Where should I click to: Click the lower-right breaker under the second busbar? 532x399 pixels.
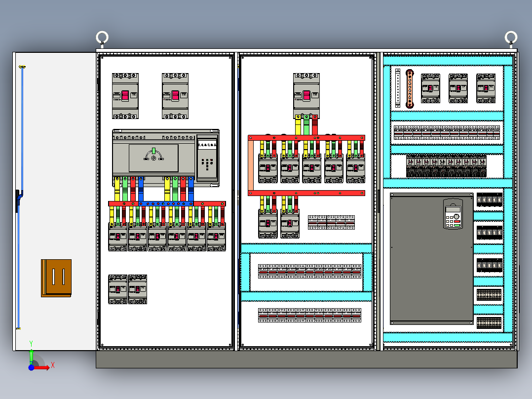290,224
